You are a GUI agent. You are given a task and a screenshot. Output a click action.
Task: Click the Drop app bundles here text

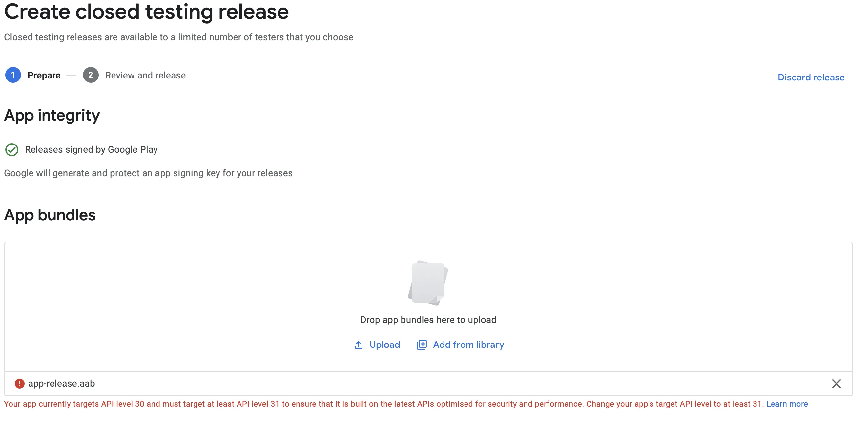coord(428,320)
